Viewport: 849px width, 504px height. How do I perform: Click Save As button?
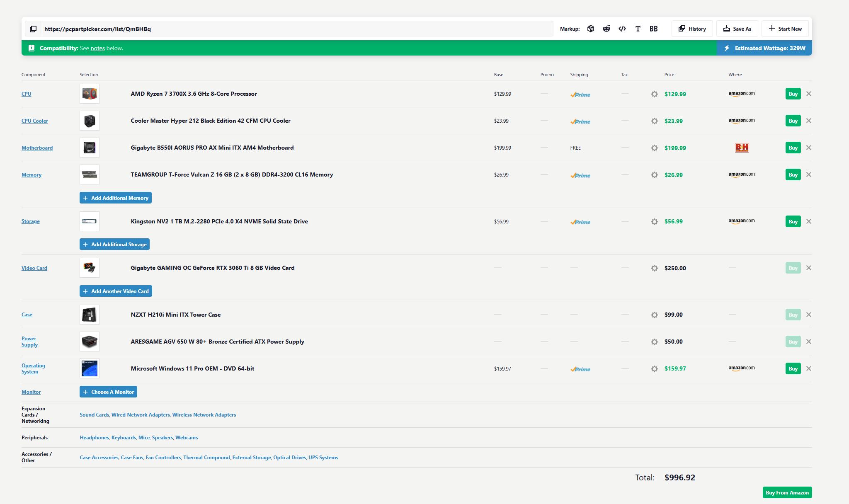click(x=737, y=29)
